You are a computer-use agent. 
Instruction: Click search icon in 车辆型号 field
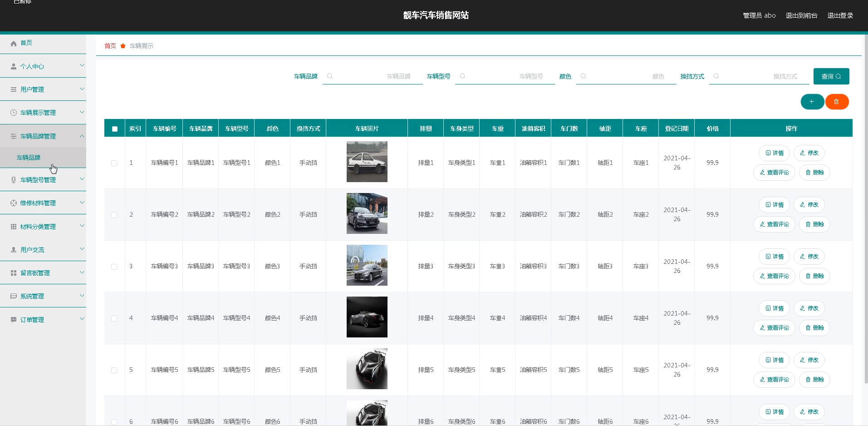[x=462, y=76]
